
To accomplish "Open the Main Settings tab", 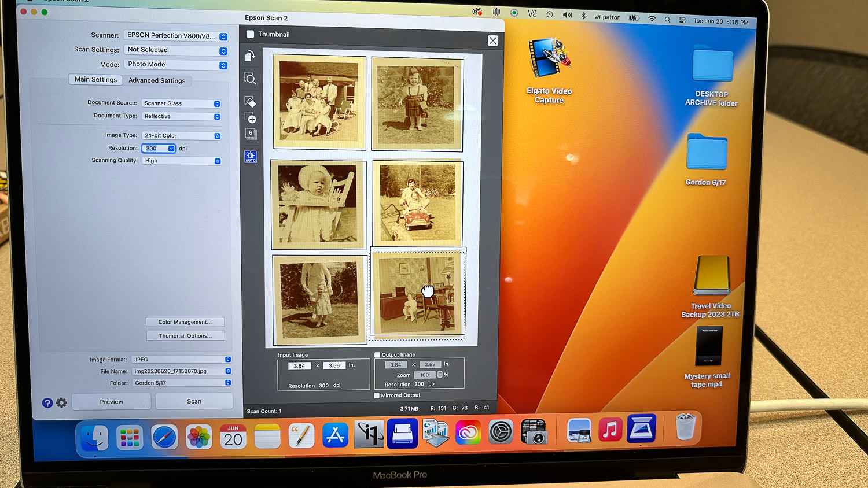I will [95, 79].
